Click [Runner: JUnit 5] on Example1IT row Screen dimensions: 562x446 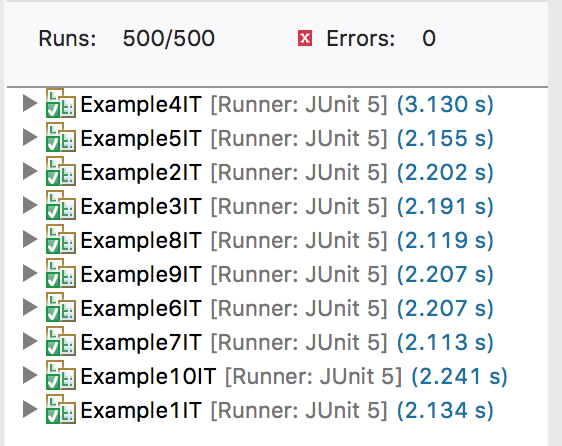pyautogui.click(x=299, y=411)
